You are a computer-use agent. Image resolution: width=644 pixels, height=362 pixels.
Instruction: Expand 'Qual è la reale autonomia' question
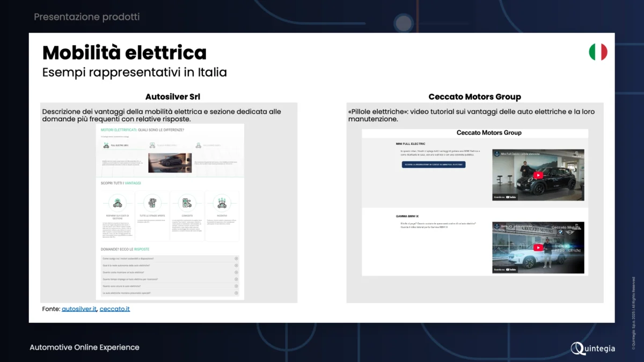click(170, 265)
